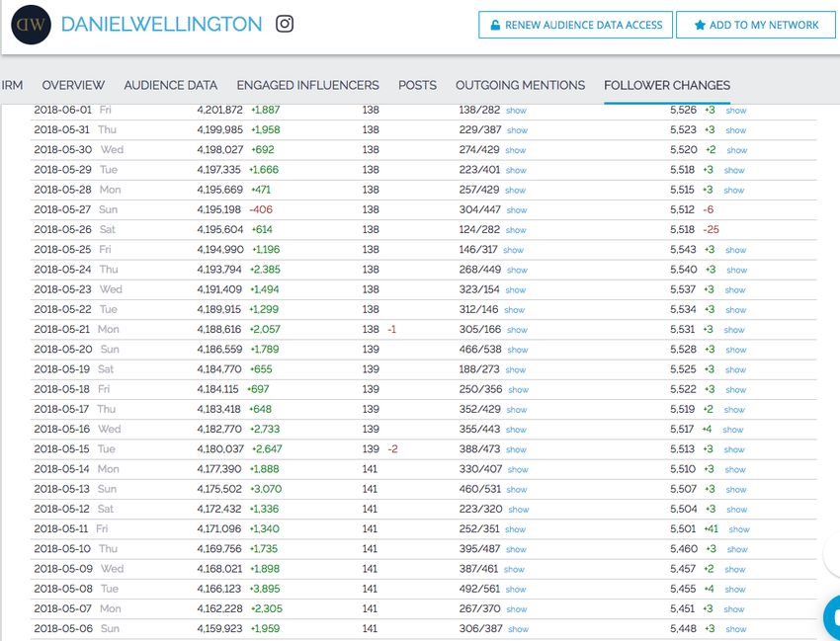Open show link beside 229/387
This screenshot has width=840, height=641.
click(518, 130)
